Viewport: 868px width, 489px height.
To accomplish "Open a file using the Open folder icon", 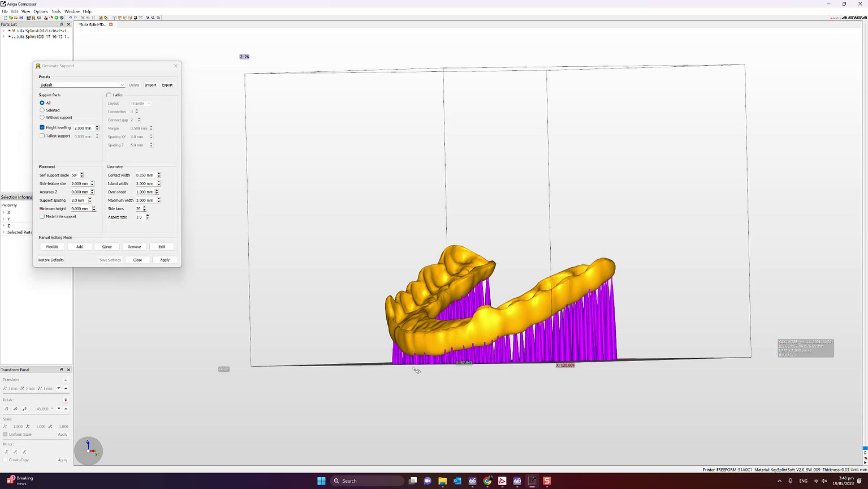I will click(x=16, y=18).
